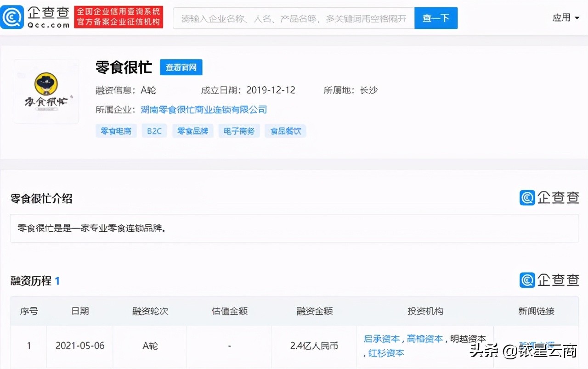The height and width of the screenshot is (369, 588).
Task: Select the B2C tag
Action: click(154, 131)
